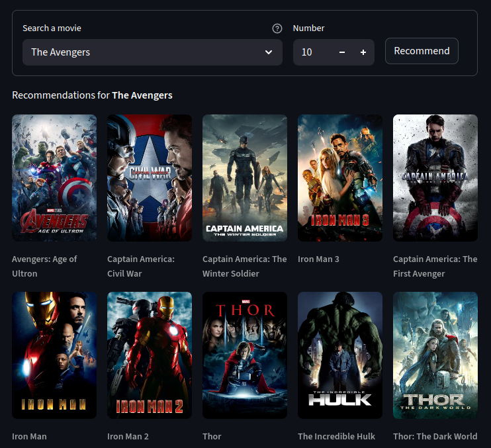
Task: Click the help icon beside Search a movie
Action: tap(277, 28)
